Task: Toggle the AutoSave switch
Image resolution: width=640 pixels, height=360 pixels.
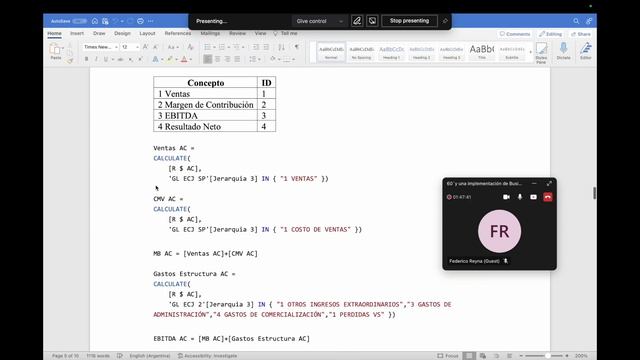Action: click(x=80, y=21)
